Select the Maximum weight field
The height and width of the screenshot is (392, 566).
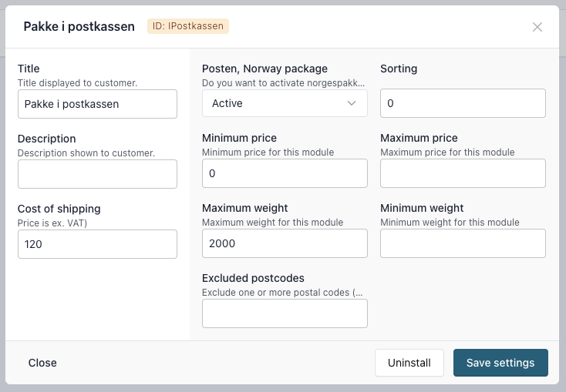coord(284,243)
